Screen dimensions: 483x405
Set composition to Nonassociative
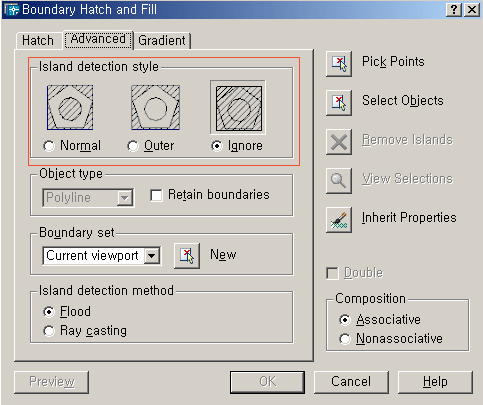(345, 339)
